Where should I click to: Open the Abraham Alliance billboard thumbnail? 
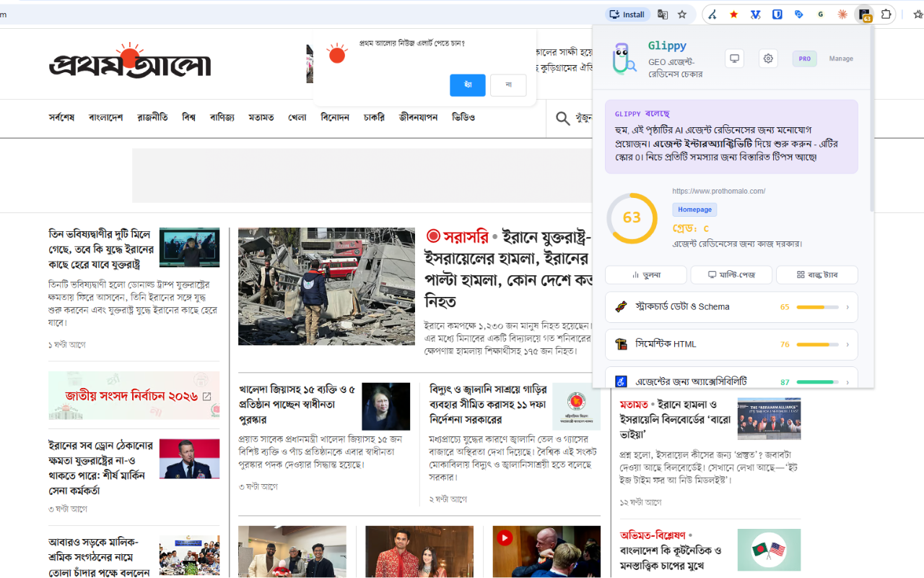point(769,418)
